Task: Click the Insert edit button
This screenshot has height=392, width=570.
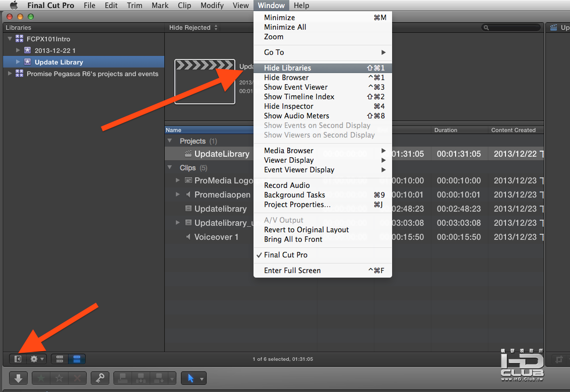Action: tap(141, 378)
